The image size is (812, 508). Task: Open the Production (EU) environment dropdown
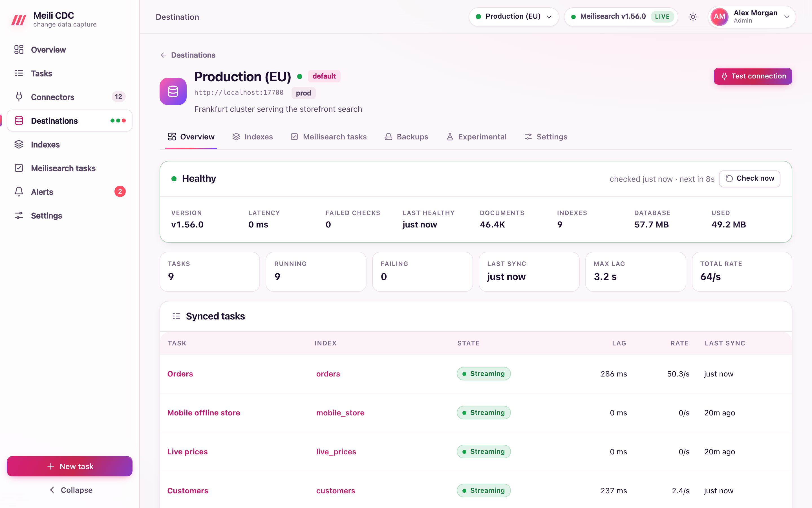point(514,17)
